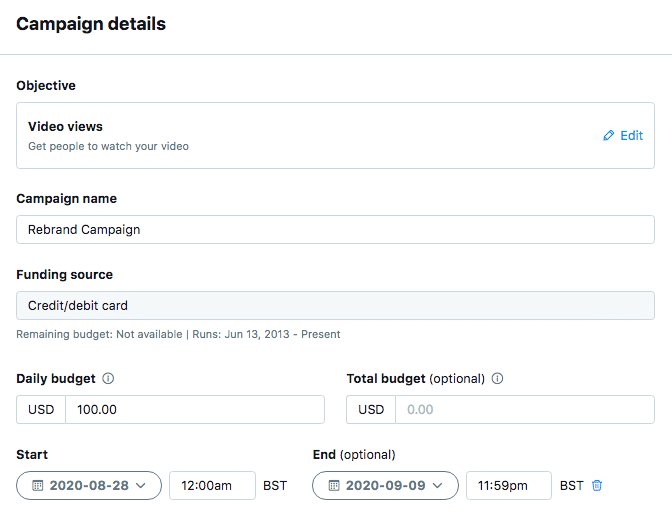Viewport: 672px width, 517px height.
Task: Click the 12:00am start time field
Action: point(212,485)
